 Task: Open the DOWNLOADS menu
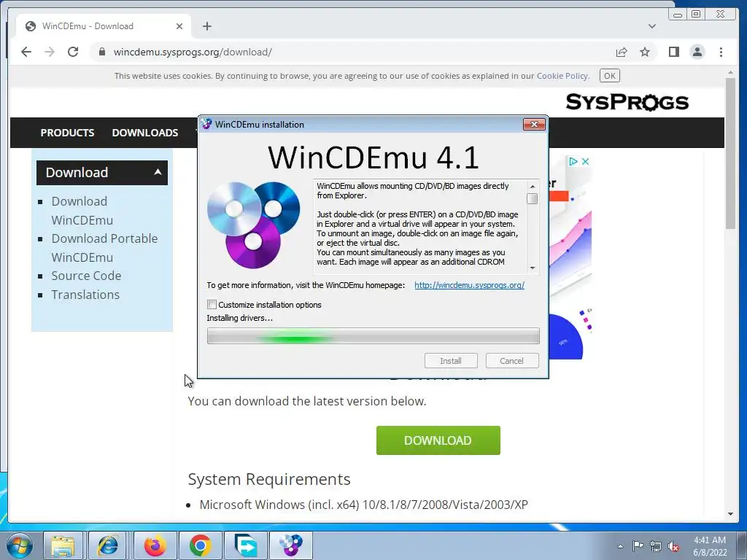pyautogui.click(x=145, y=133)
